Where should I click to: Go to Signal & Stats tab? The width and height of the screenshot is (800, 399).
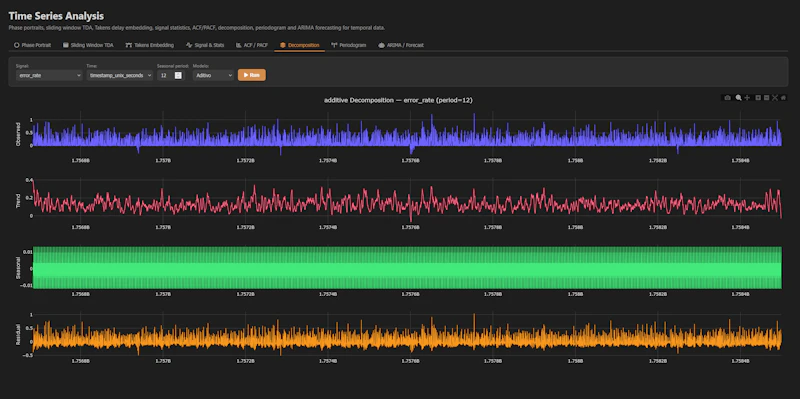[x=205, y=45]
